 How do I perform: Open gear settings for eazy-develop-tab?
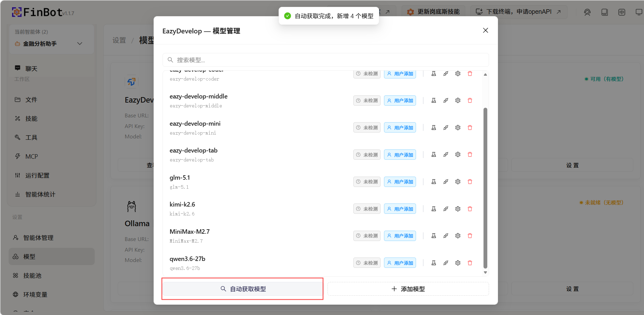click(458, 155)
